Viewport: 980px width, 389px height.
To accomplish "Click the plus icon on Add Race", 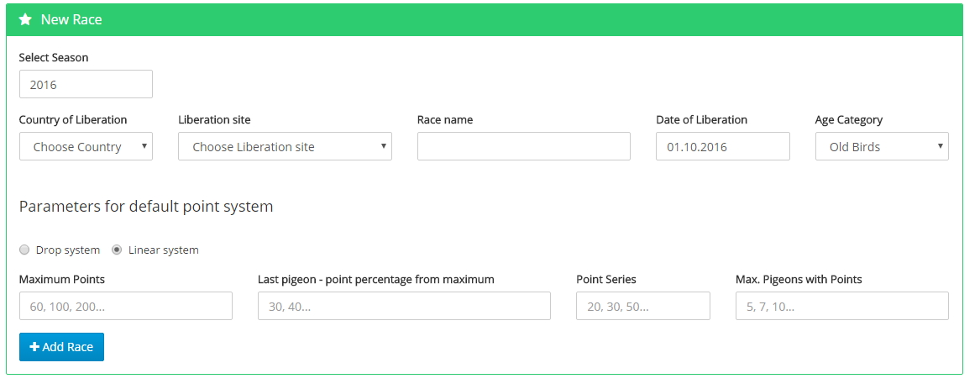I will [34, 347].
